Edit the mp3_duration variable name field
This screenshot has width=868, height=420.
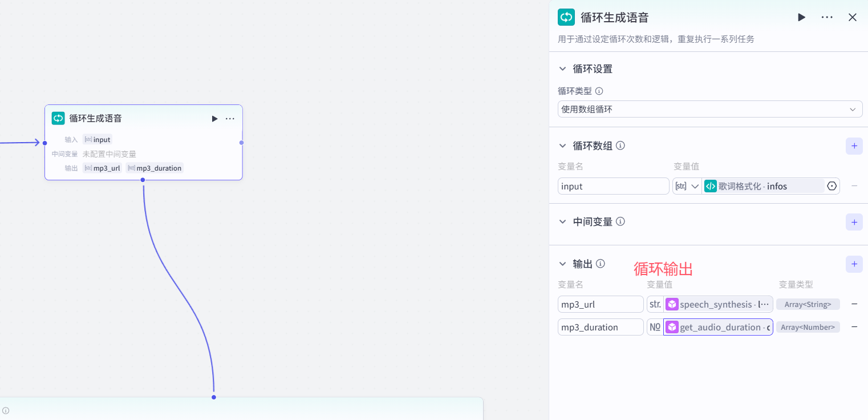pyautogui.click(x=601, y=327)
